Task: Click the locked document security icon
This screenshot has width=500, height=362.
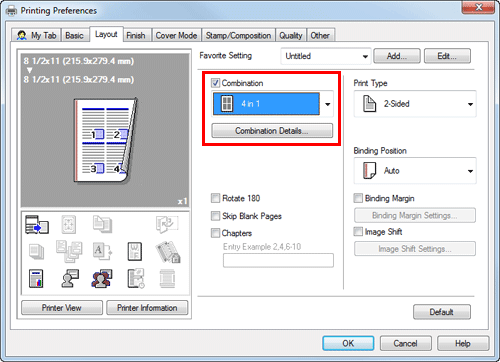Action: coord(168,252)
